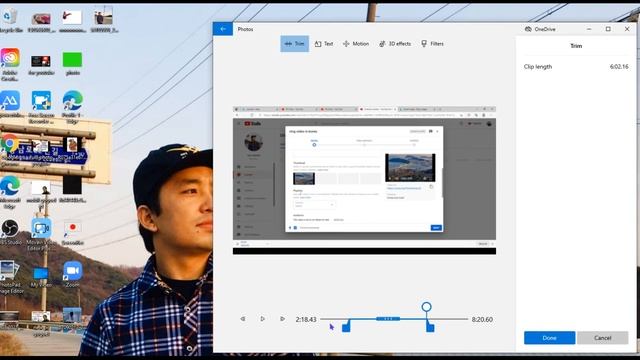Select the Microsoft Edge desktop icon
Viewport: 640px width, 360px height.
click(10, 192)
